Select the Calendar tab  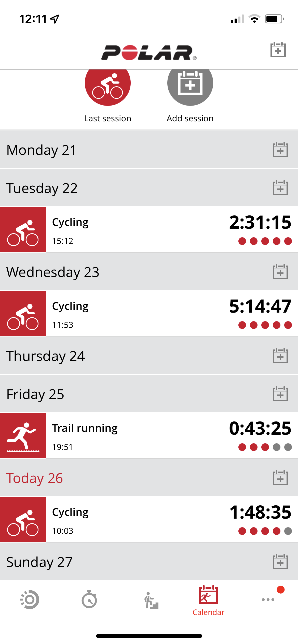(208, 600)
